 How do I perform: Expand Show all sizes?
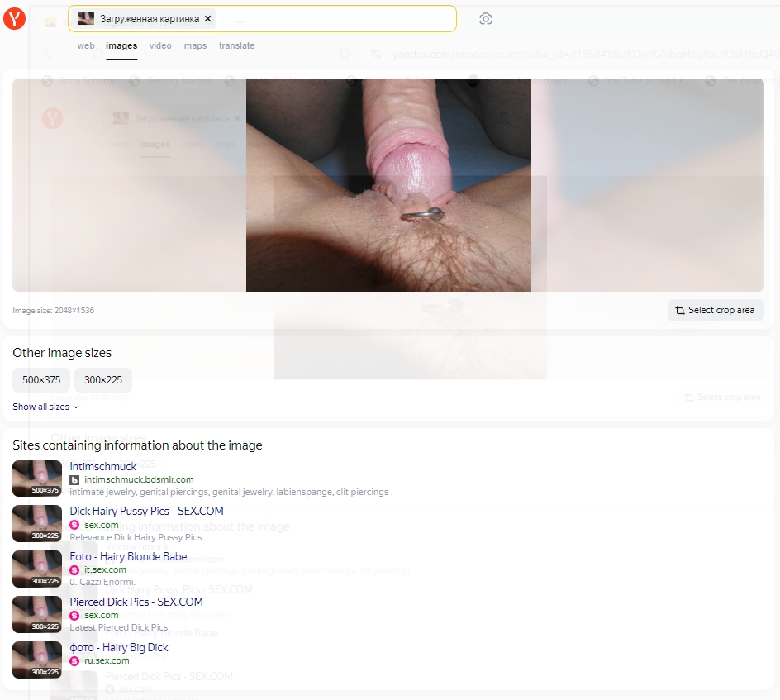tap(45, 407)
